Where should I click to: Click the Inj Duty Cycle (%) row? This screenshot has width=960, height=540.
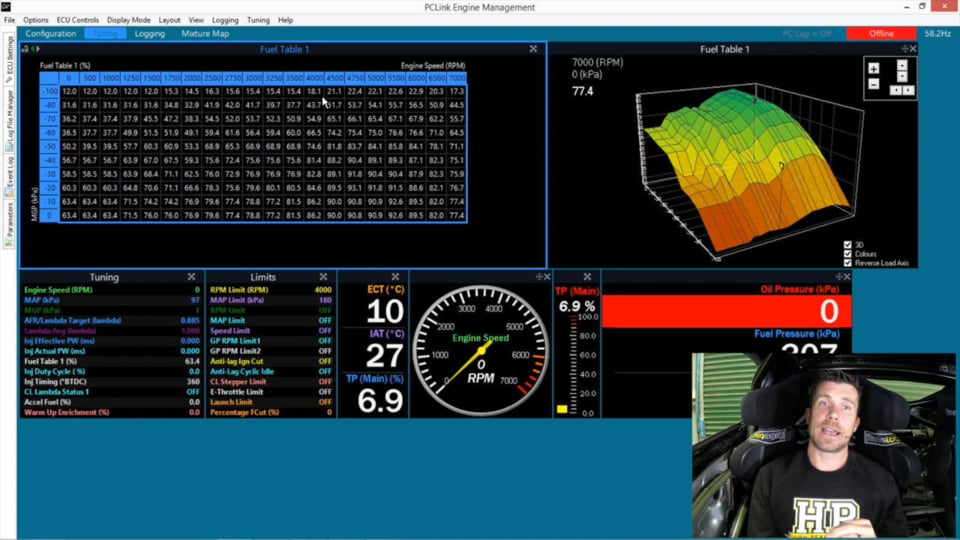tap(112, 372)
